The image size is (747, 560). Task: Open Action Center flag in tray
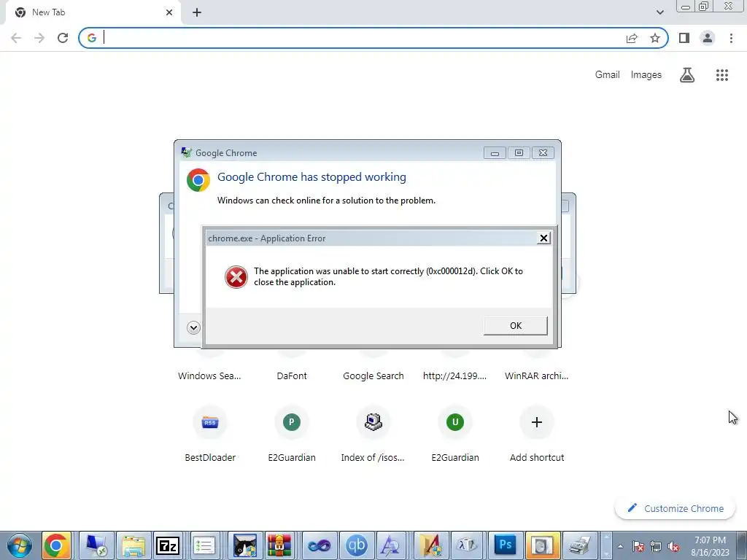638,547
